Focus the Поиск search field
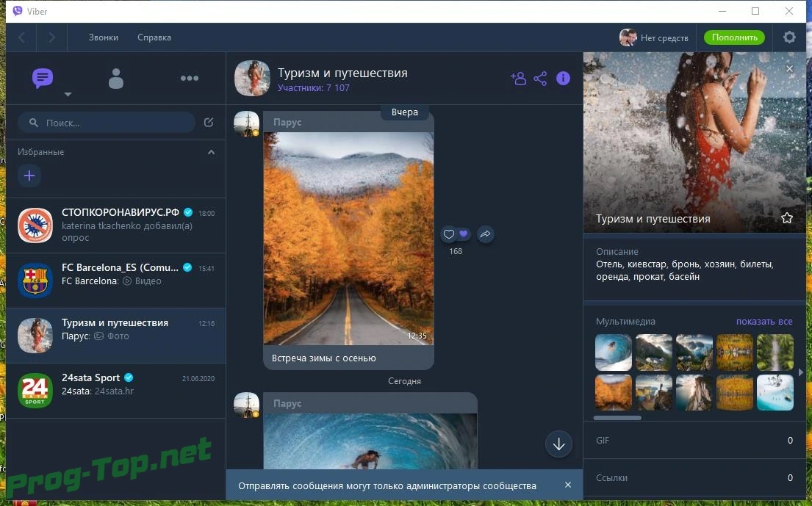This screenshot has height=506, width=812. pyautogui.click(x=106, y=123)
